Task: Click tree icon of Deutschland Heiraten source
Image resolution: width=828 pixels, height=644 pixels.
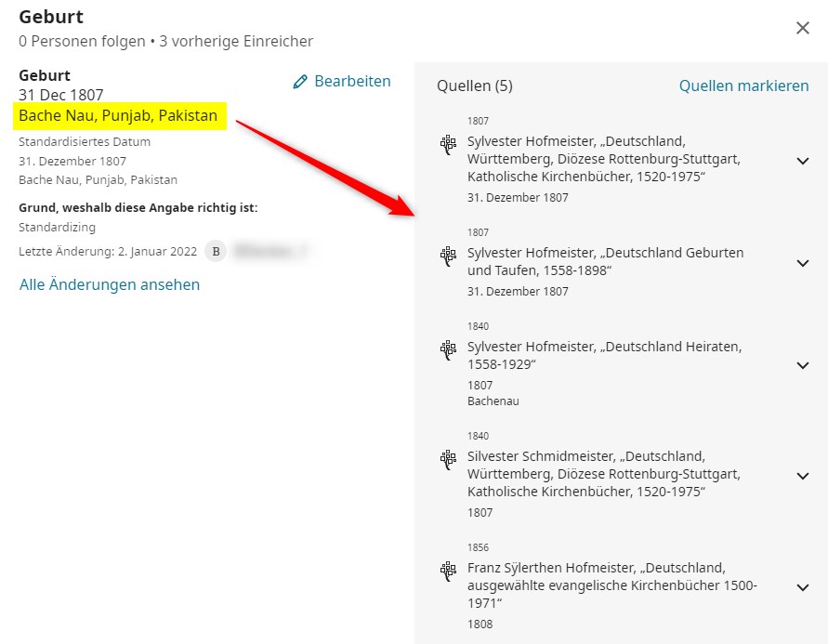Action: click(448, 348)
